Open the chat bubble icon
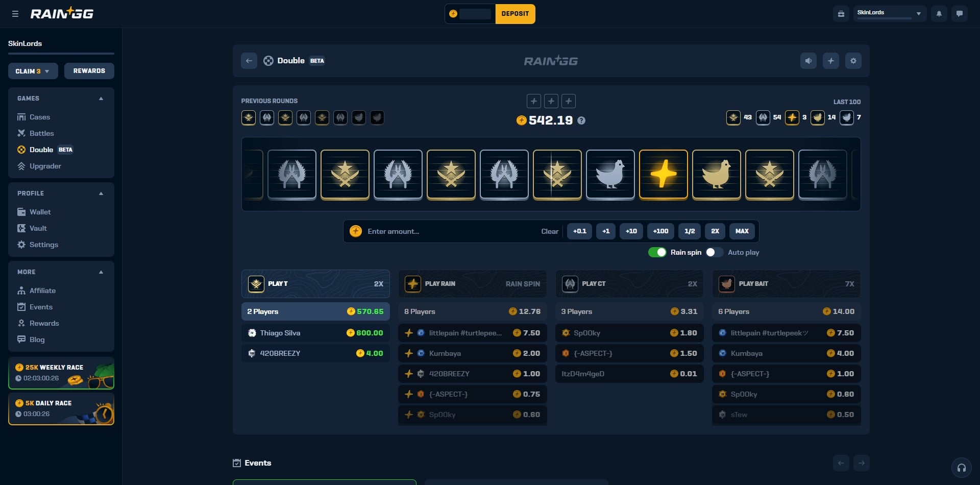This screenshot has width=980, height=485. (x=959, y=14)
